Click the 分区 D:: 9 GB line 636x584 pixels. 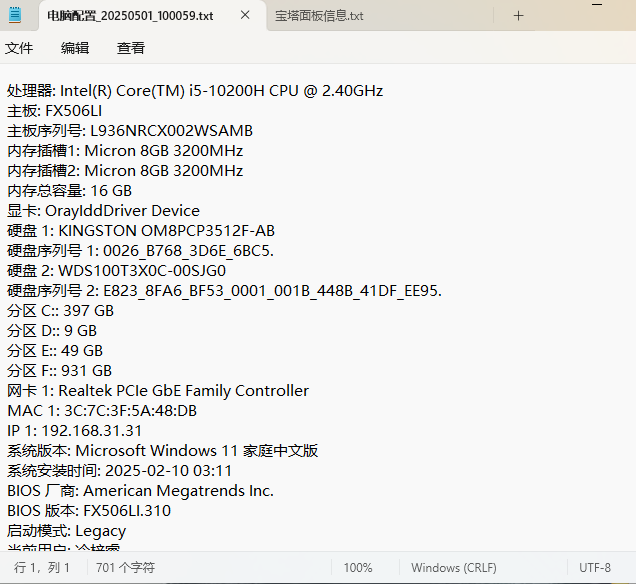52,331
